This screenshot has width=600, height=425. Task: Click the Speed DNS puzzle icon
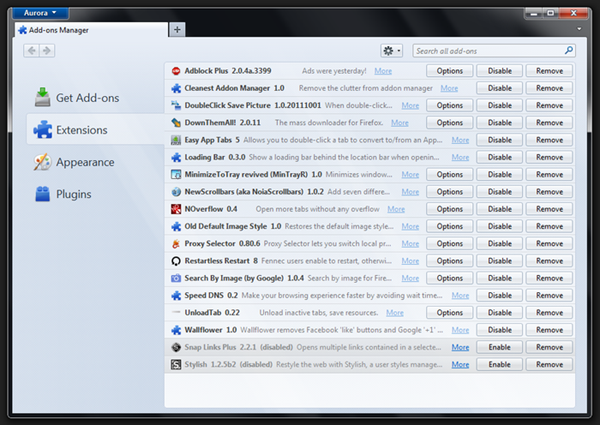[x=176, y=295]
